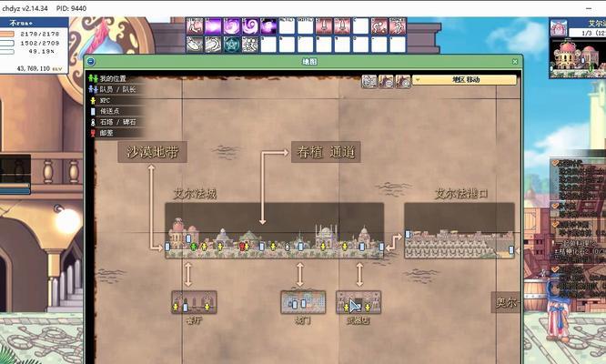The width and height of the screenshot is (606, 364).
Task: Open the 城门 sub-map thumbnail
Action: (303, 302)
